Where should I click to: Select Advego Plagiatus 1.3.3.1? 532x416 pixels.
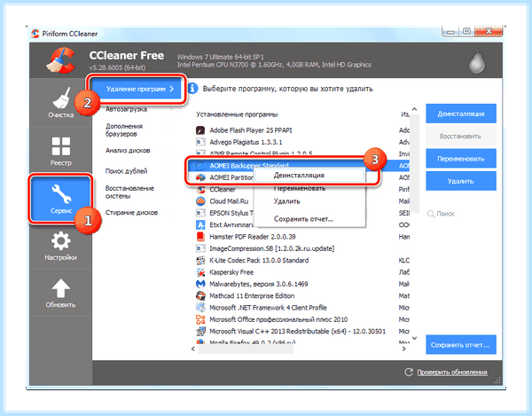click(x=246, y=142)
